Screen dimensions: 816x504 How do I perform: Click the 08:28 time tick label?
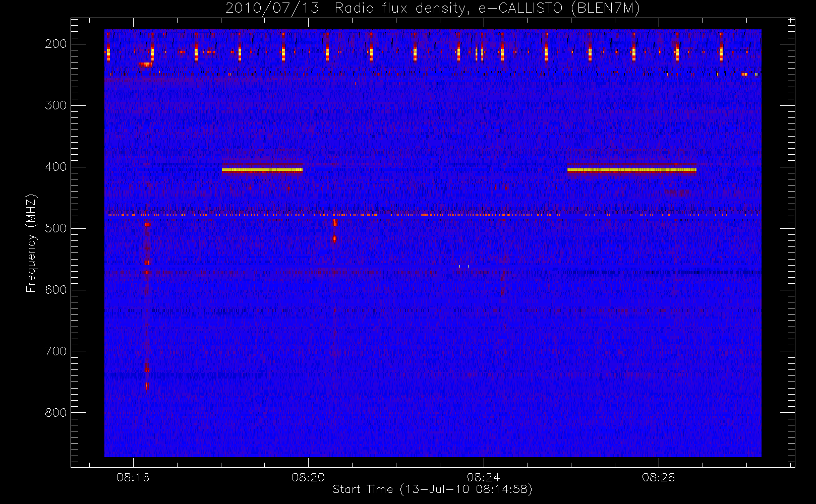tap(658, 477)
